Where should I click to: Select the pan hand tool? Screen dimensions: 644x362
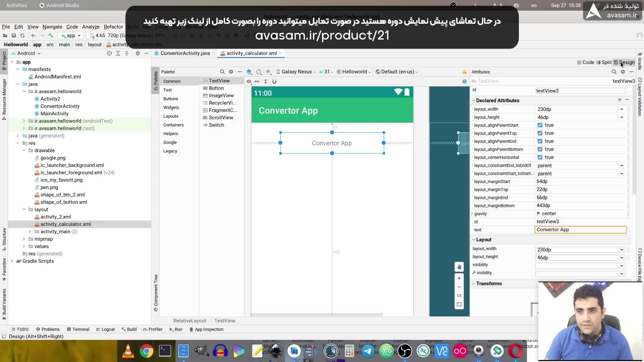[459, 267]
